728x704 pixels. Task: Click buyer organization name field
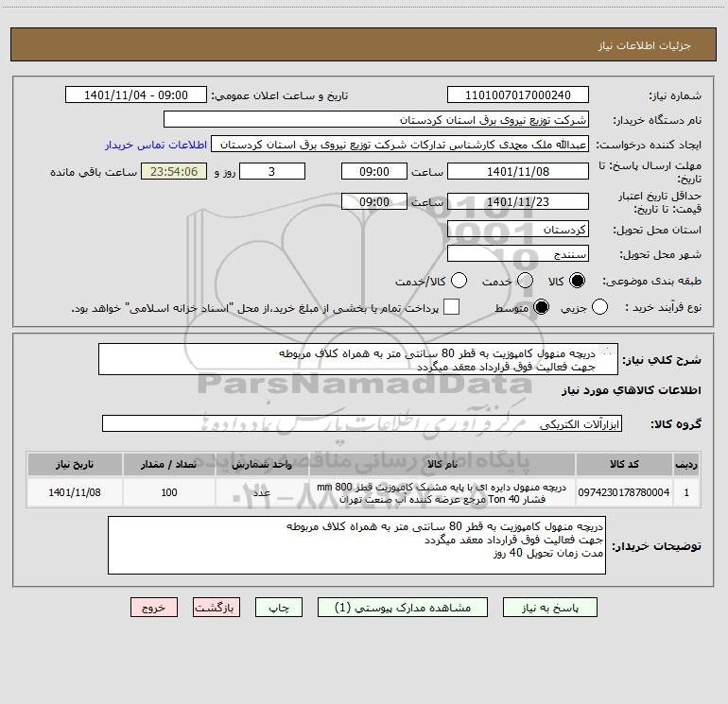[376, 120]
